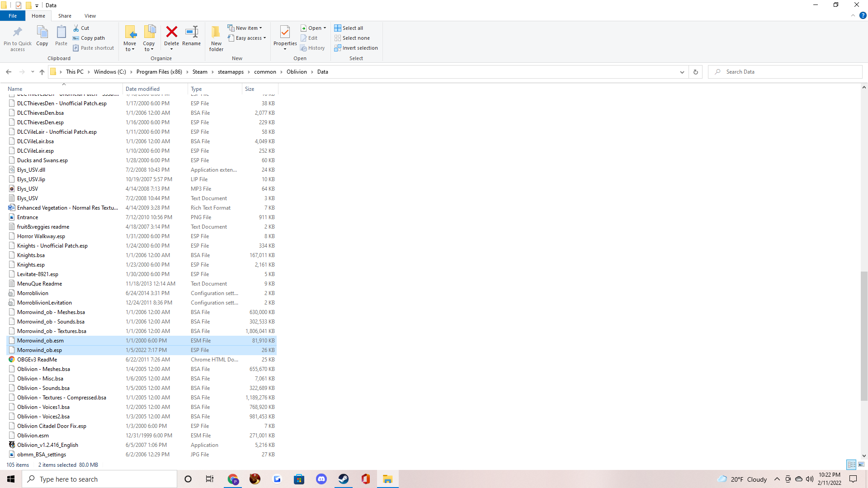Go back to previous folder
This screenshot has height=488, width=868.
click(x=9, y=72)
